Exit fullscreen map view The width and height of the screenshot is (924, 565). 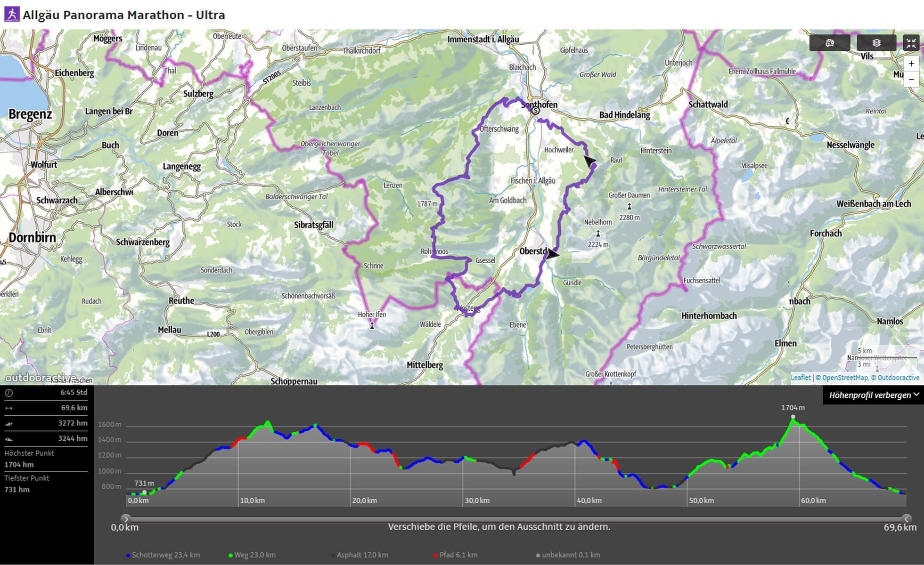(911, 43)
